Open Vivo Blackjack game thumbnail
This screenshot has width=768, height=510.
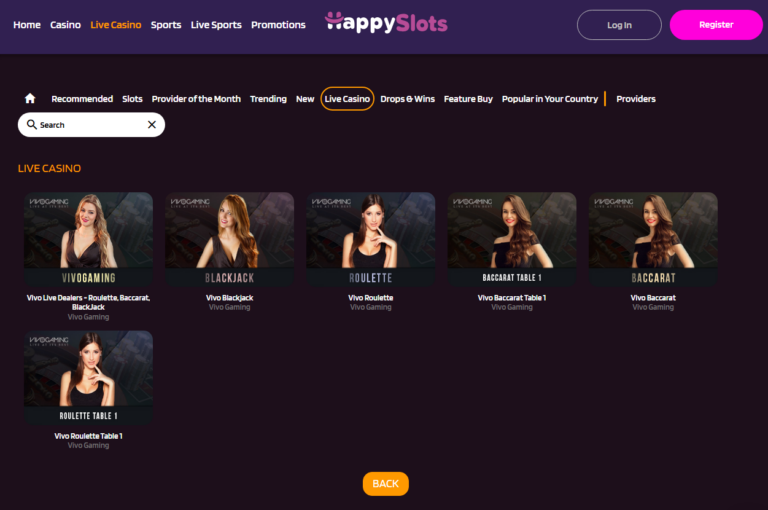(229, 239)
